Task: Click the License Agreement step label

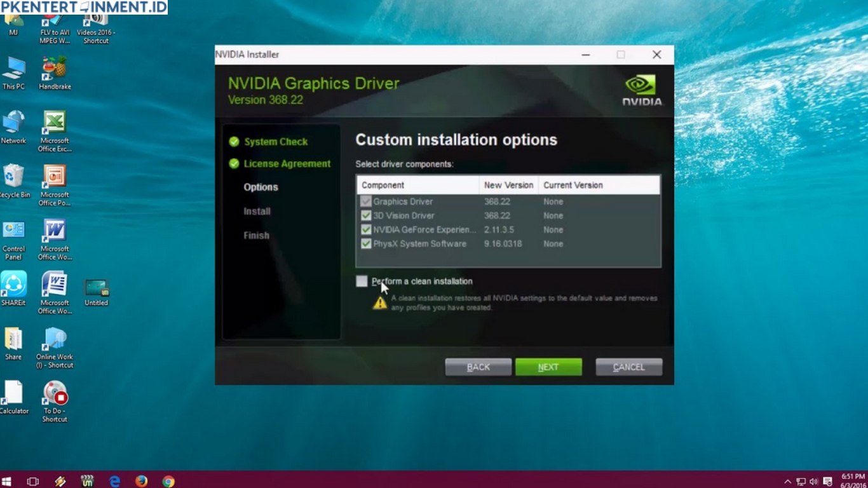Action: point(287,164)
